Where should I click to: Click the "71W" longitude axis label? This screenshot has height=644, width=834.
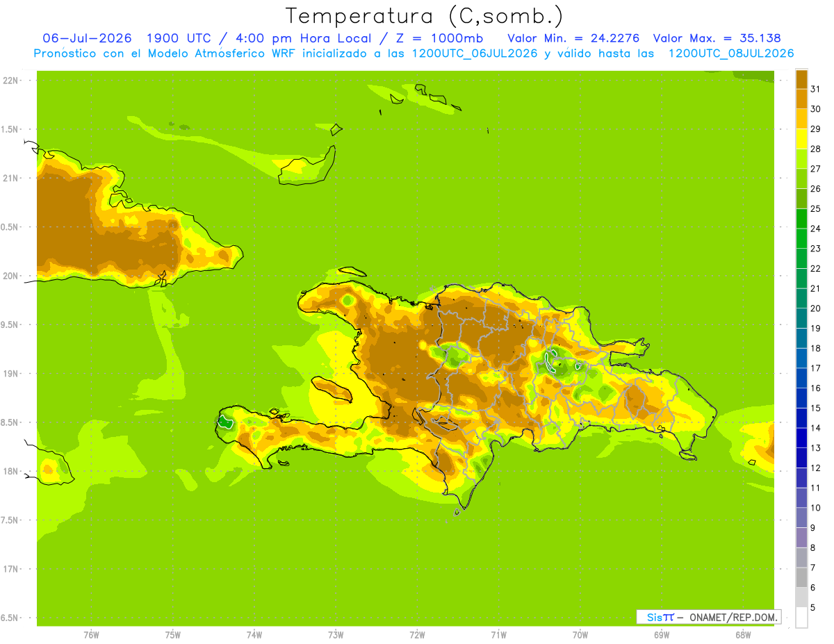(498, 635)
